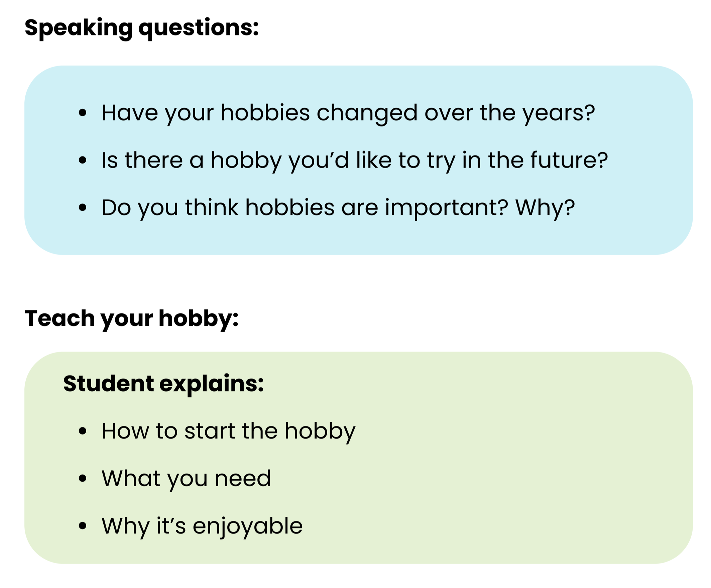Click the 'Teach your hobby:' heading
The image size is (711, 588).
pos(131,319)
